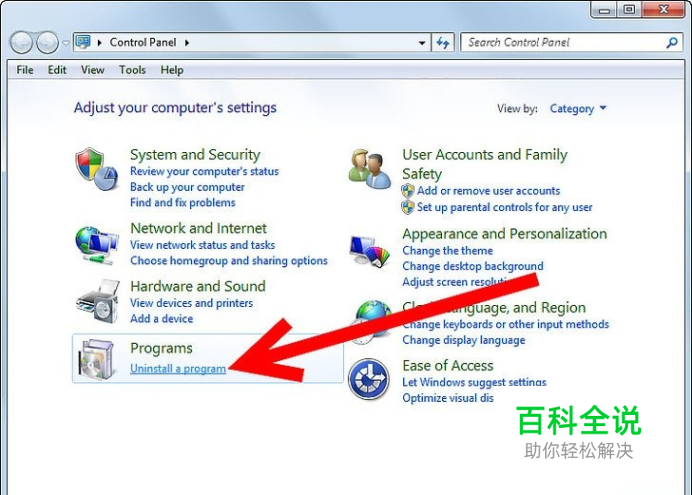Open the Ease of Access icon
Viewport: 692px width, 495px height.
tap(369, 379)
